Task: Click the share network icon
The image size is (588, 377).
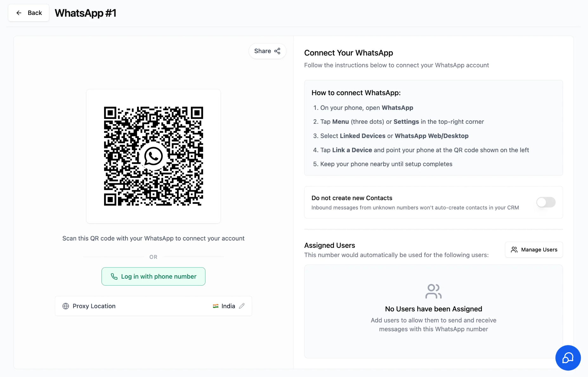Action: tap(277, 51)
